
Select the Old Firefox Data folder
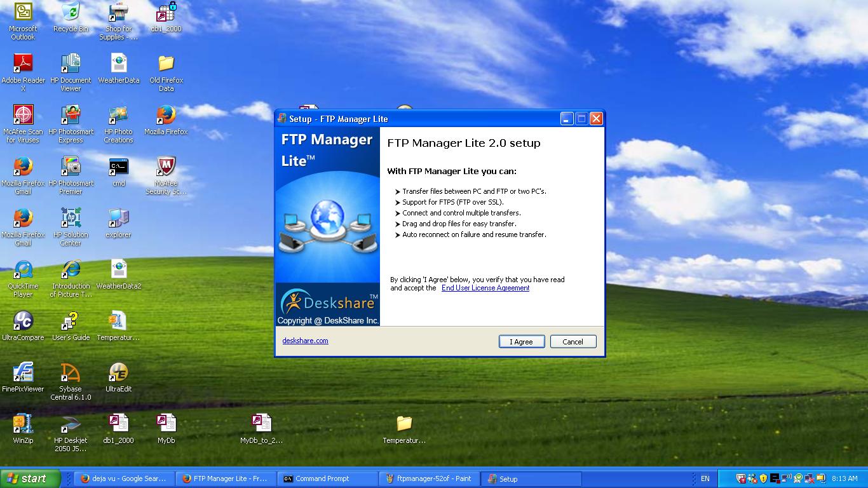pos(166,64)
